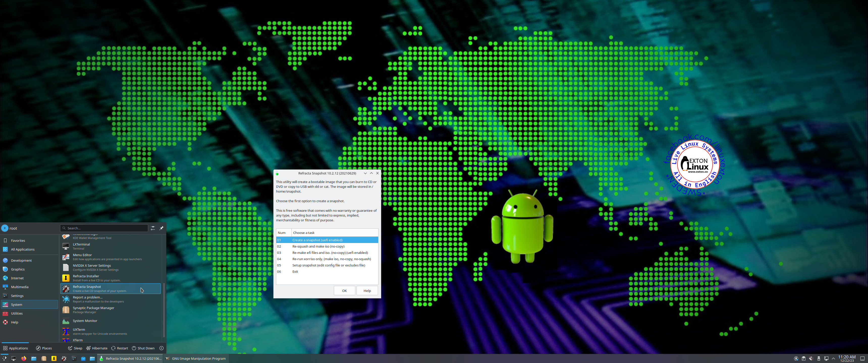Click the monitor icon in the taskbar
Image resolution: width=868 pixels, height=363 pixels.
pyautogui.click(x=13, y=358)
